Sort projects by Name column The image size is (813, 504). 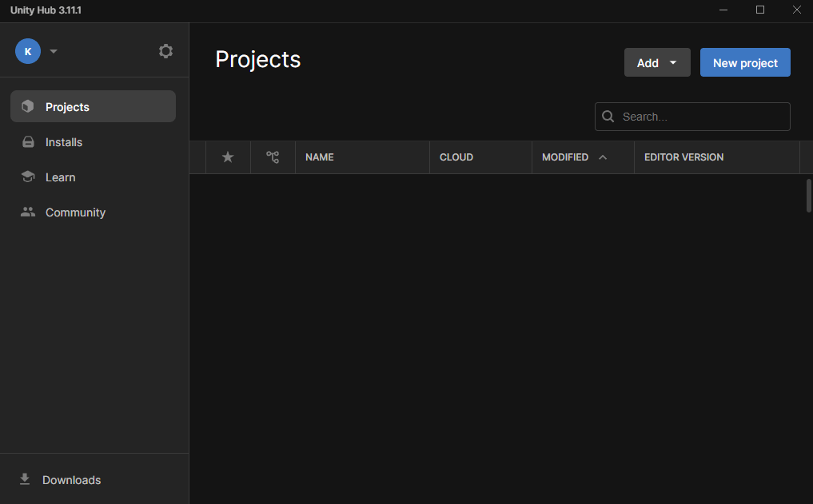pyautogui.click(x=320, y=157)
